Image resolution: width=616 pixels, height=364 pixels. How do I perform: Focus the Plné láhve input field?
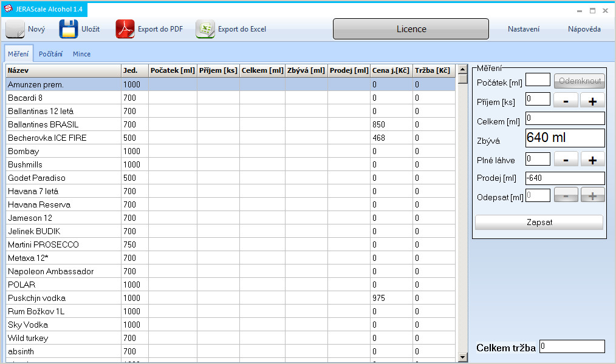538,159
